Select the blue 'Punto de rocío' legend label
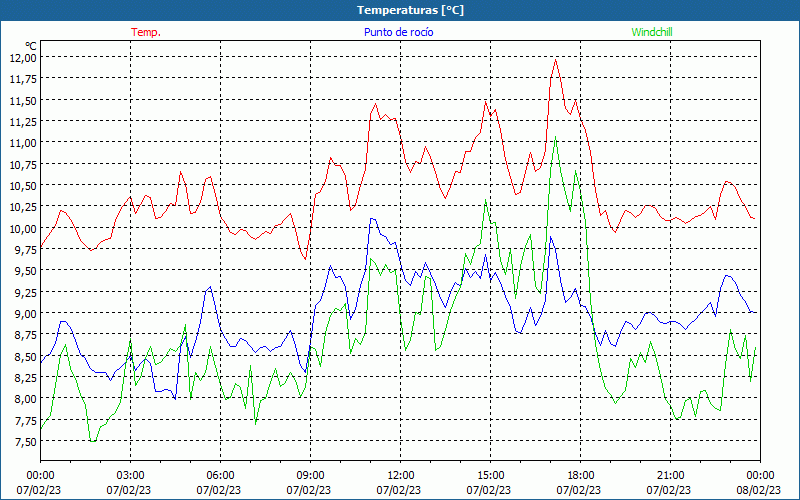The image size is (800, 500). coord(398,32)
